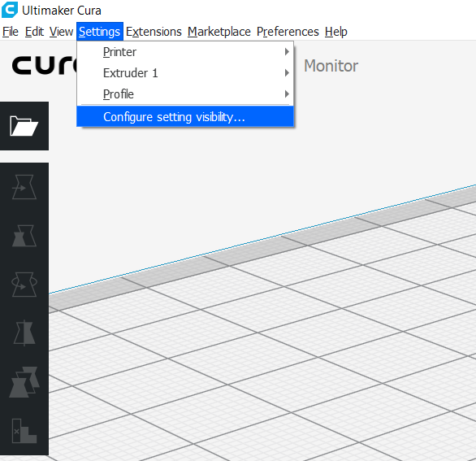The width and height of the screenshot is (476, 461).
Task: Open the Preferences menu
Action: tap(288, 32)
